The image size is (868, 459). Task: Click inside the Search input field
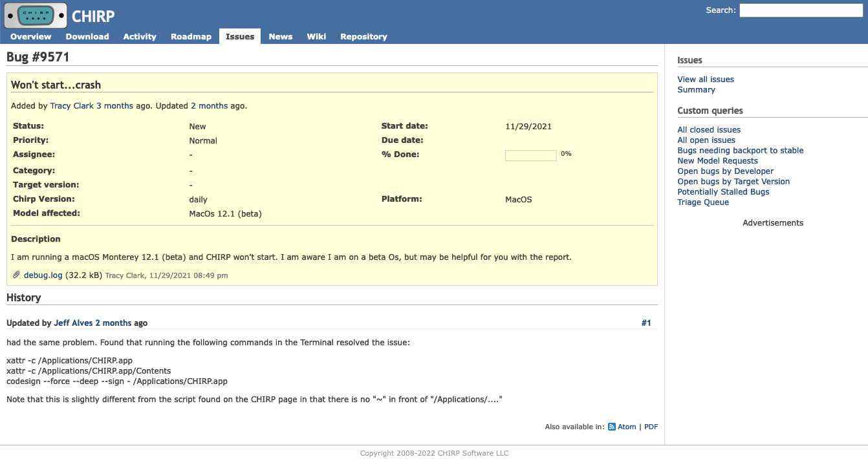click(800, 10)
